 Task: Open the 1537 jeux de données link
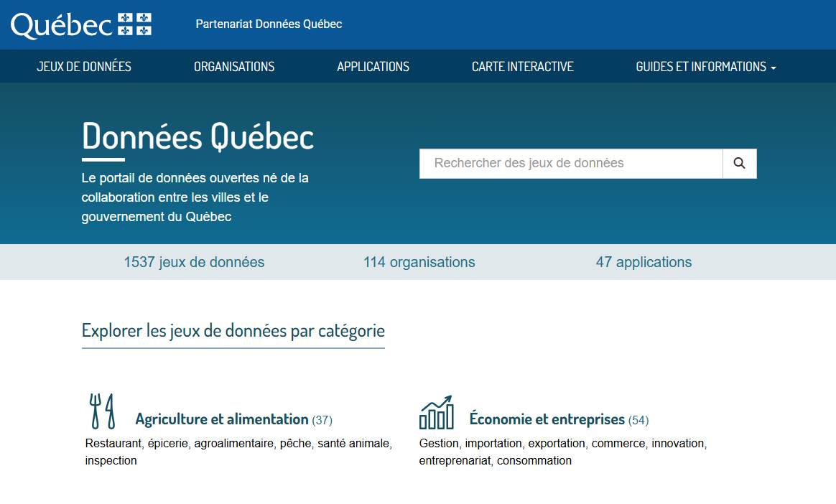coord(194,262)
